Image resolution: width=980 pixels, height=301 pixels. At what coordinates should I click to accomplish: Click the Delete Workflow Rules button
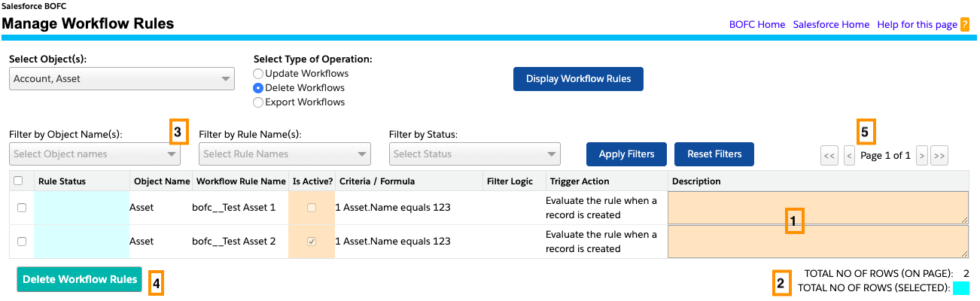click(x=80, y=279)
